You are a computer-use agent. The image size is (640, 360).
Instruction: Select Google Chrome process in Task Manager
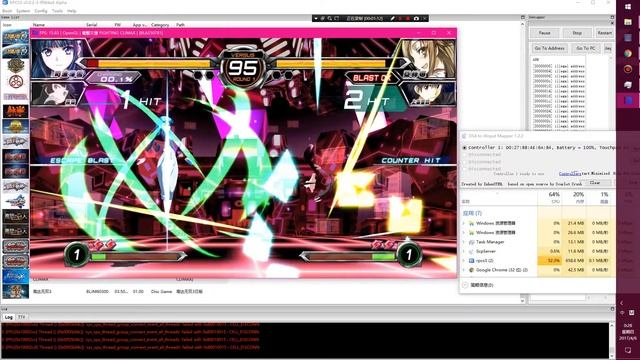pyautogui.click(x=538, y=270)
